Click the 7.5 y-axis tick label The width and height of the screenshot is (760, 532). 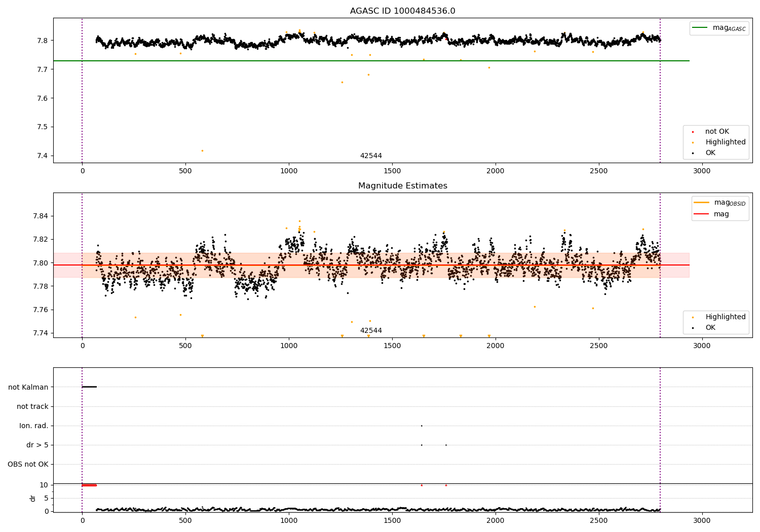pyautogui.click(x=42, y=127)
